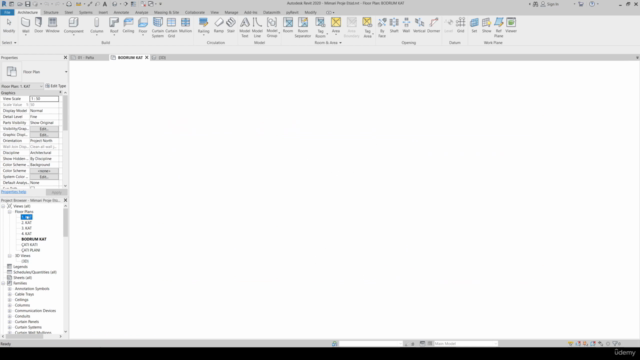Viewport: 640px width, 360px height.
Task: Click the Room Separator tool
Action: click(303, 27)
